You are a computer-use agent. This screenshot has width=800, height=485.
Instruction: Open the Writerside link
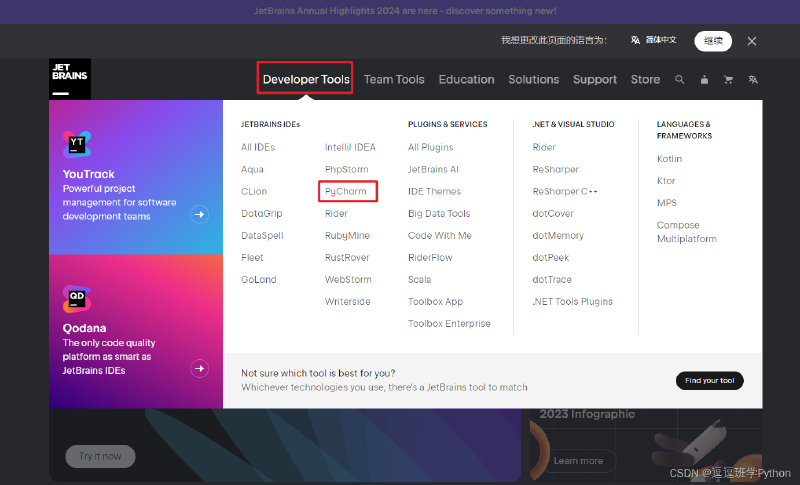347,301
